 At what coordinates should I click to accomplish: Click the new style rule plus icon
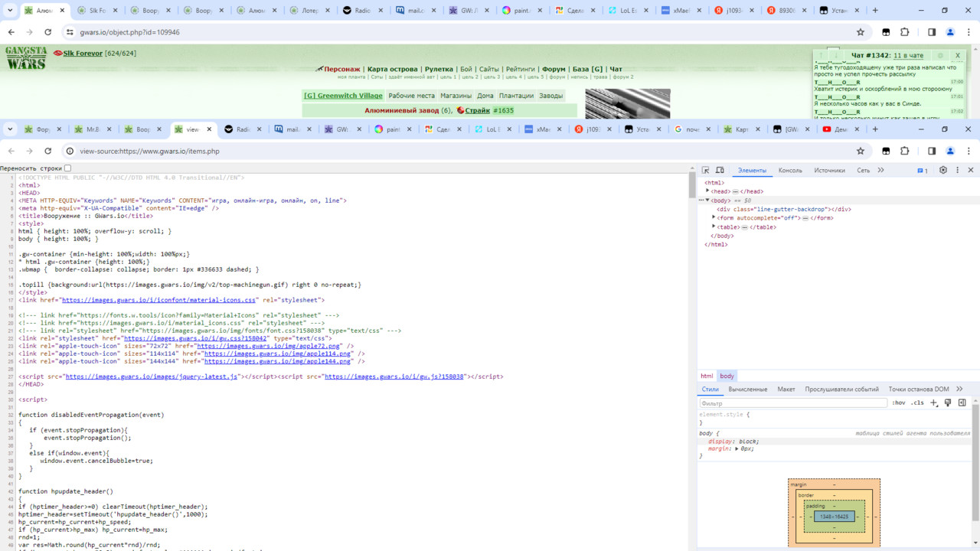pos(933,403)
